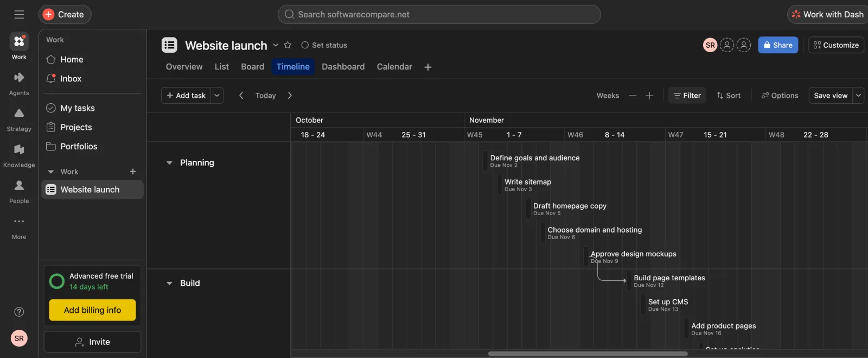The width and height of the screenshot is (868, 358).
Task: Click Add billing info
Action: pyautogui.click(x=92, y=310)
